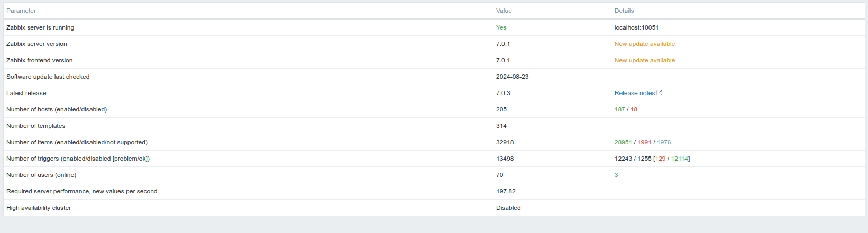Click the Value column header

click(x=504, y=11)
